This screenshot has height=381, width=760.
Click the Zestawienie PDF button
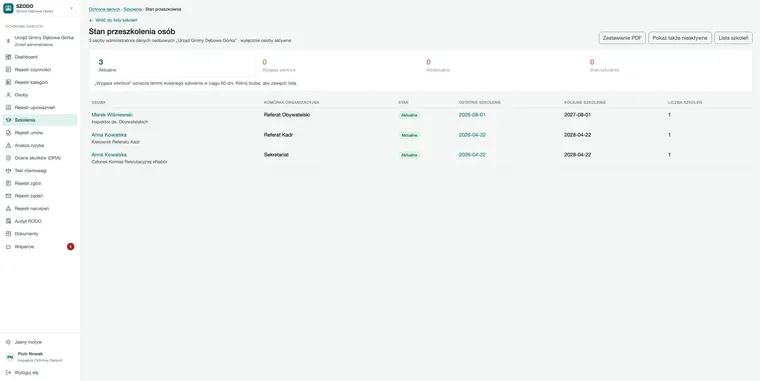click(x=622, y=38)
